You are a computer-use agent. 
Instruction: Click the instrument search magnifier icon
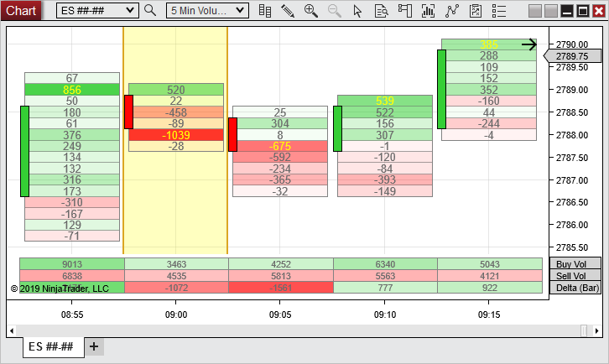(x=150, y=10)
